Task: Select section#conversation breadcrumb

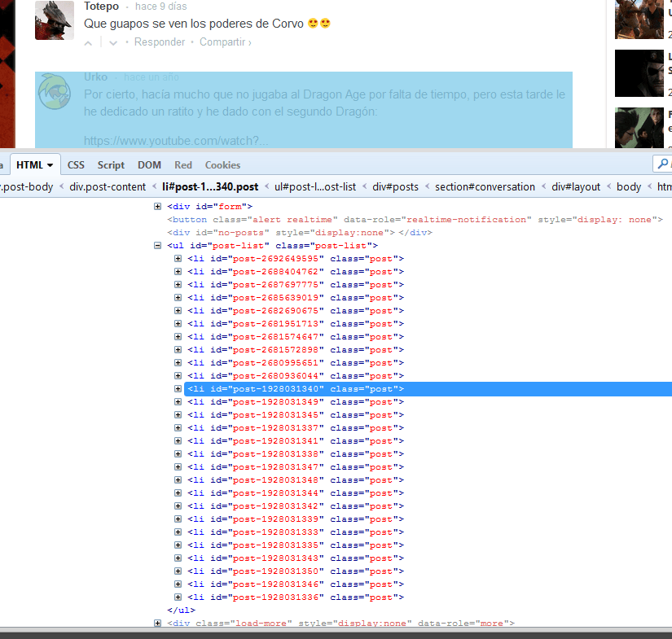Action: pyautogui.click(x=485, y=186)
